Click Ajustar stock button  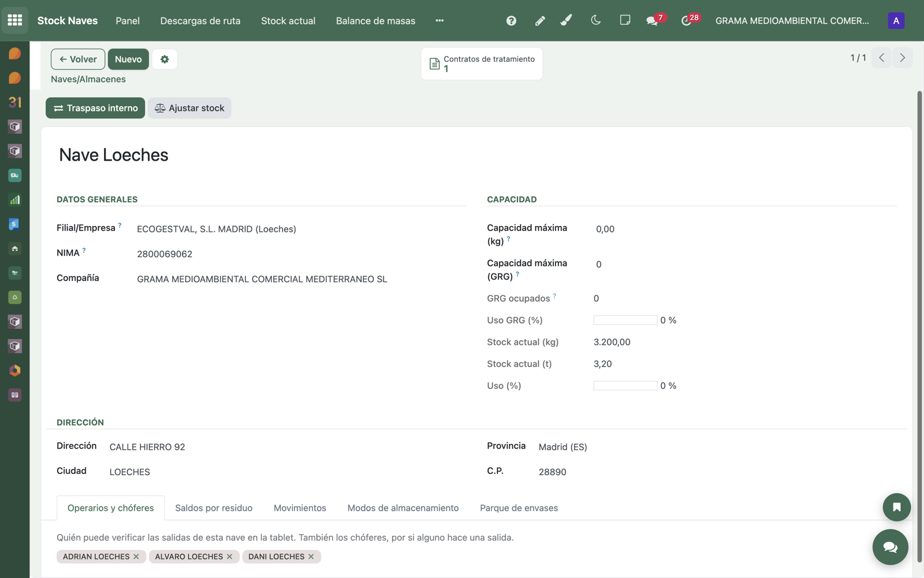pos(189,108)
